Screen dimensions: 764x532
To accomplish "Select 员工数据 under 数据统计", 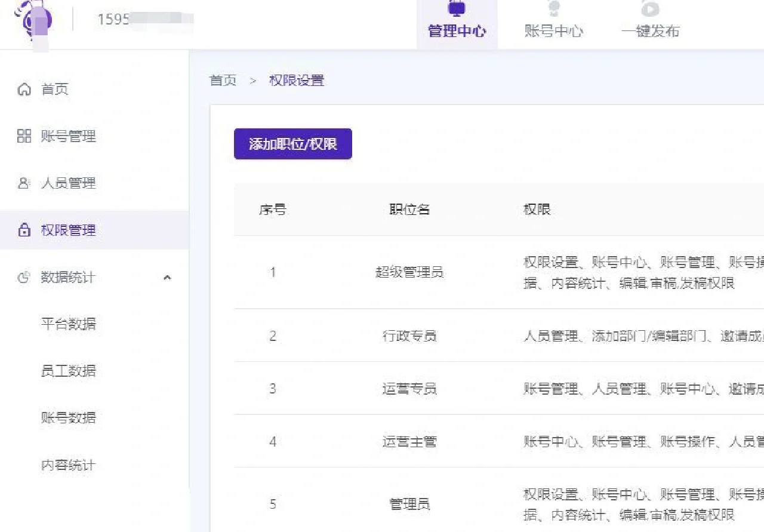I will 69,371.
